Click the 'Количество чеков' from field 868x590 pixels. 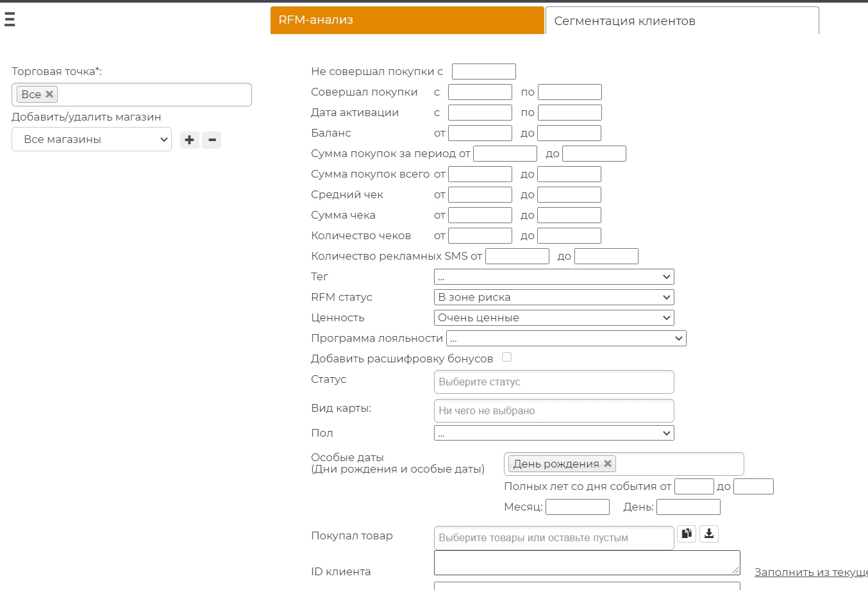(x=480, y=236)
